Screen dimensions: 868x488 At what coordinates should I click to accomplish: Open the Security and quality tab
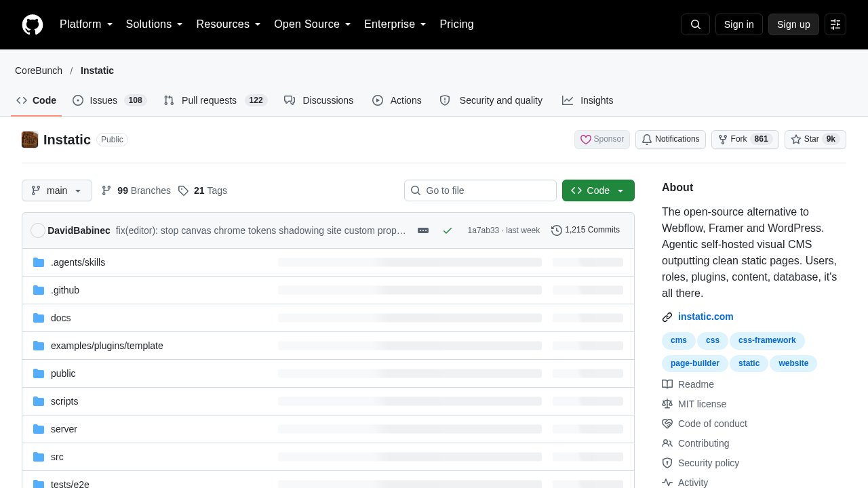[491, 100]
